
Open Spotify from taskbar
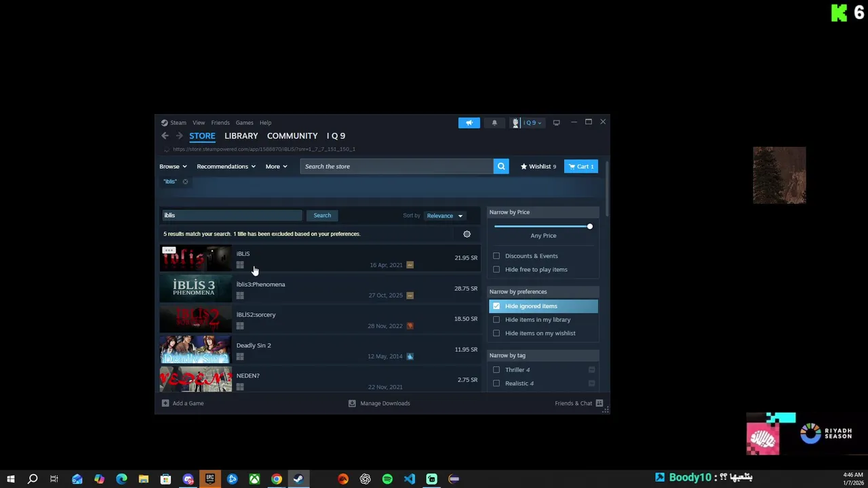[387, 479]
